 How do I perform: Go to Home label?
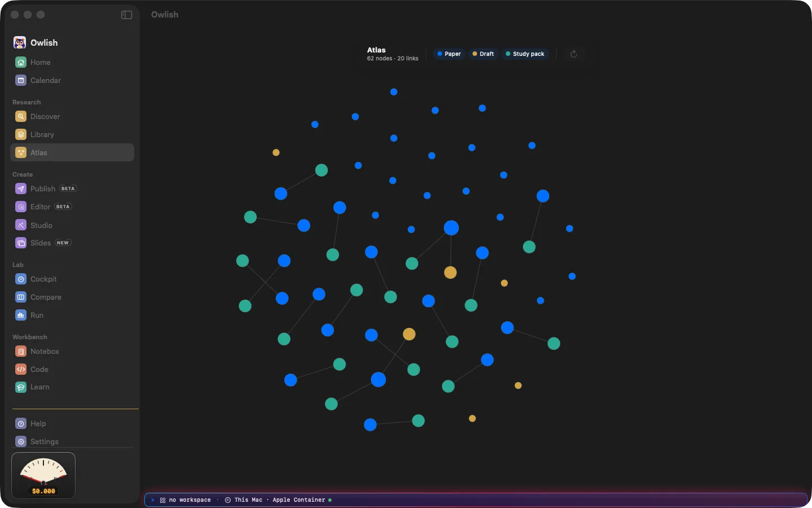click(41, 62)
